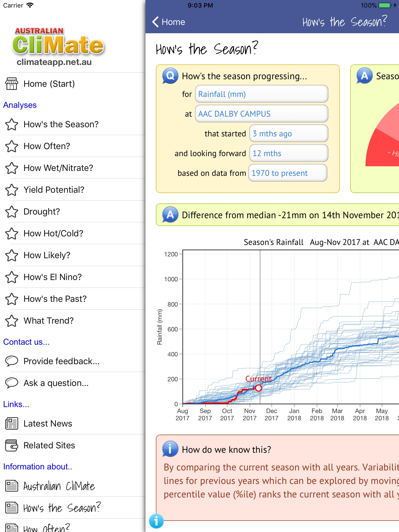Open How Likely? analysis
The height and width of the screenshot is (532, 399).
[x=73, y=255]
